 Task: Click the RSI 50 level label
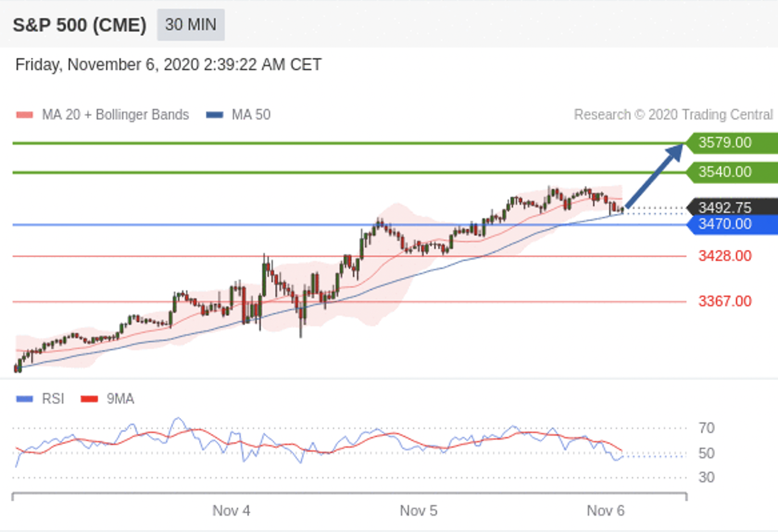pyautogui.click(x=706, y=453)
